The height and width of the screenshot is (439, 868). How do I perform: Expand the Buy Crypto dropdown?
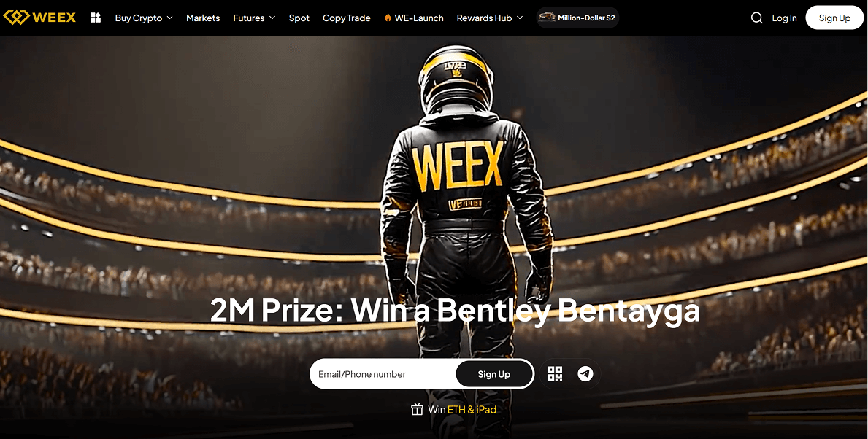(x=144, y=18)
